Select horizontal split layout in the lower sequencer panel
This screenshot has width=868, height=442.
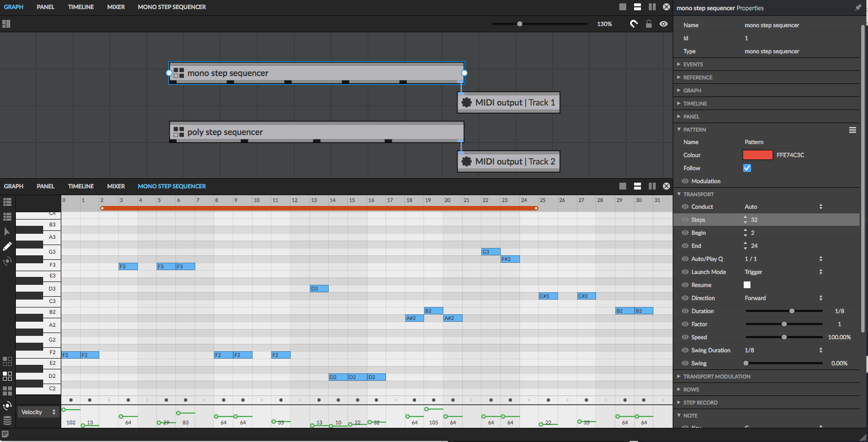(638, 186)
